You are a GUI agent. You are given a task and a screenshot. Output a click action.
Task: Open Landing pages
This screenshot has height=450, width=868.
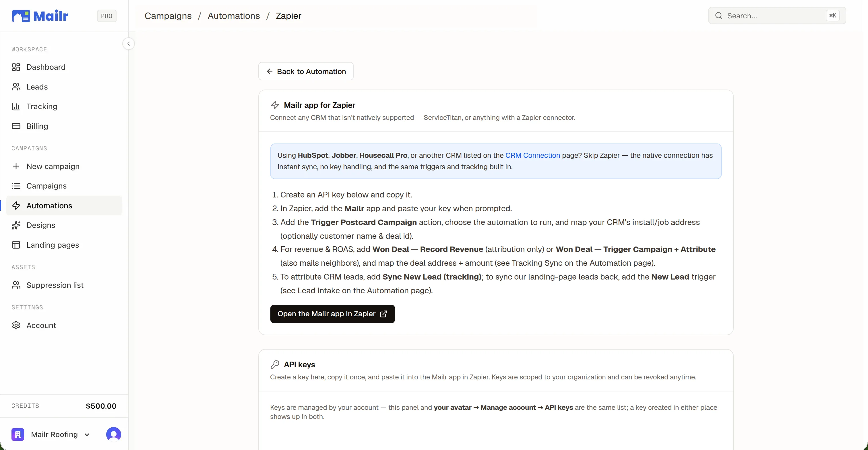click(64, 245)
